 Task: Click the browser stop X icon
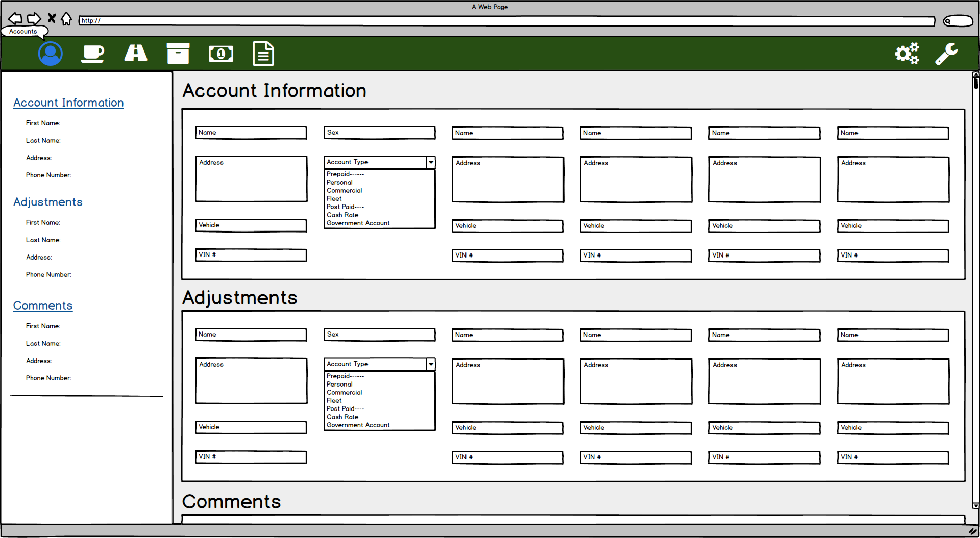coord(52,18)
